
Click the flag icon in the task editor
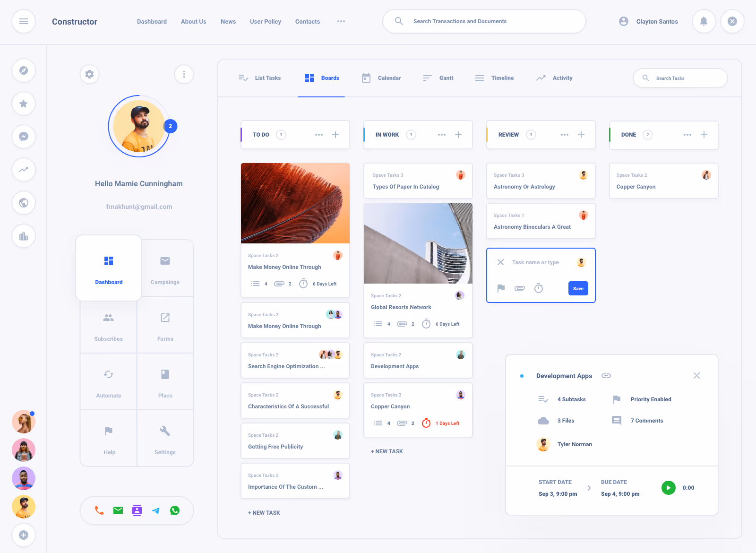pyautogui.click(x=501, y=288)
